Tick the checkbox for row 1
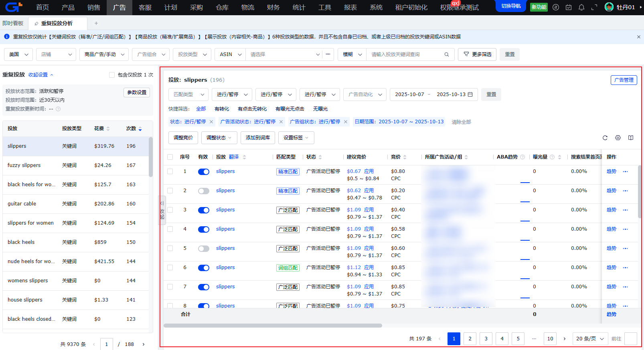This screenshot has height=350, width=644. pos(170,171)
